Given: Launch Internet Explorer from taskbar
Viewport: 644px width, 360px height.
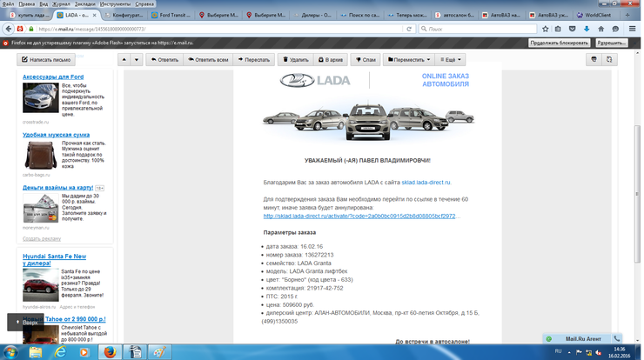Looking at the screenshot, I should (60, 352).
